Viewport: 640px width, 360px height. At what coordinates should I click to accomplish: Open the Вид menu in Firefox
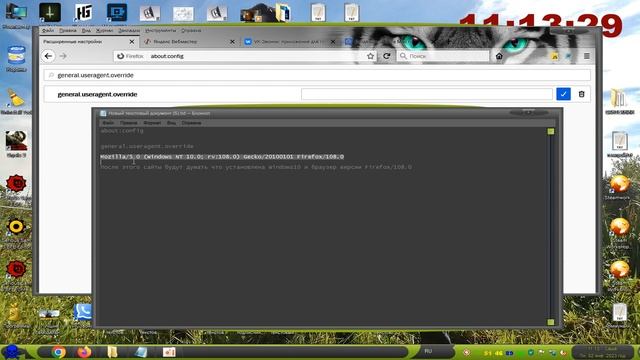[x=86, y=31]
